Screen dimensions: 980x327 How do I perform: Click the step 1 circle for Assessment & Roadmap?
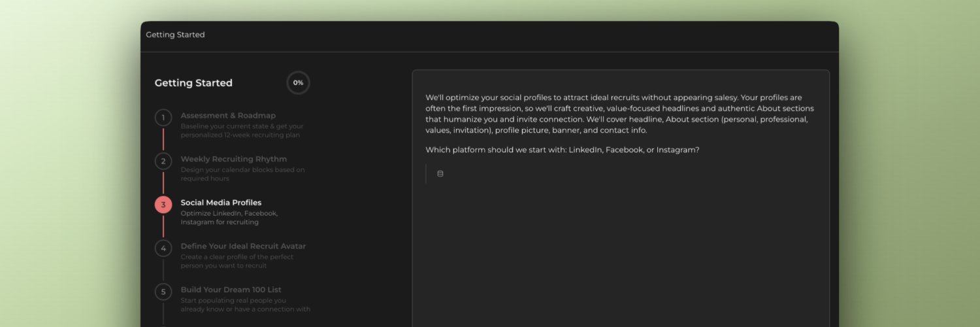click(x=163, y=118)
